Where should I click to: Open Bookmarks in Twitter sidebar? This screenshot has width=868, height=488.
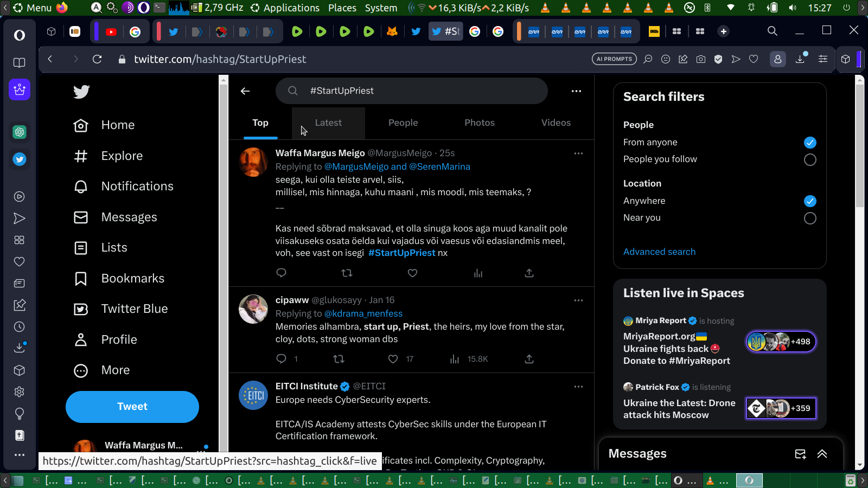(119, 279)
